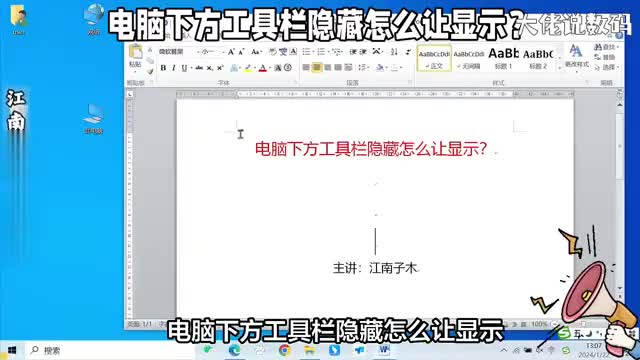Open the This PC desktop icon
The height and width of the screenshot is (360, 640).
[93, 119]
